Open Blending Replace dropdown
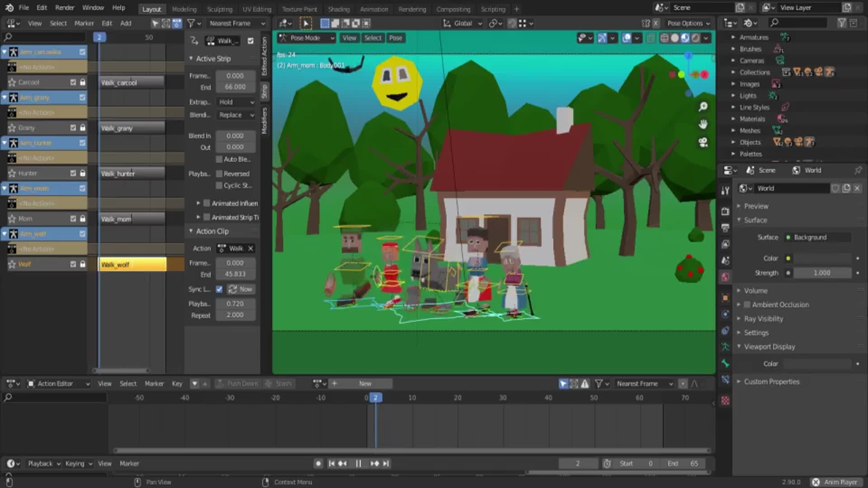The width and height of the screenshot is (868, 488). pos(236,115)
